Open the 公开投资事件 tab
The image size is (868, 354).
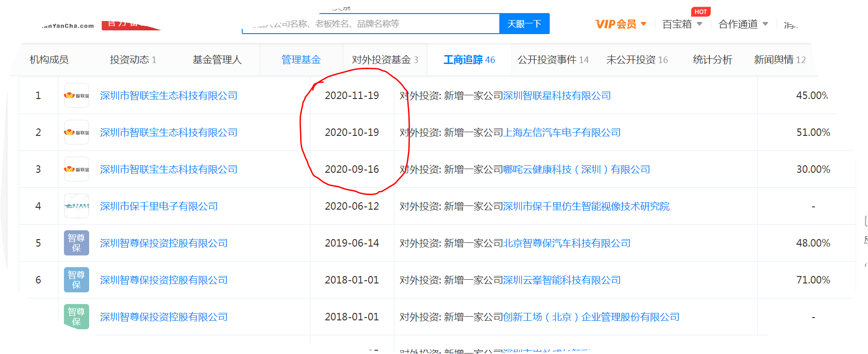tap(553, 60)
